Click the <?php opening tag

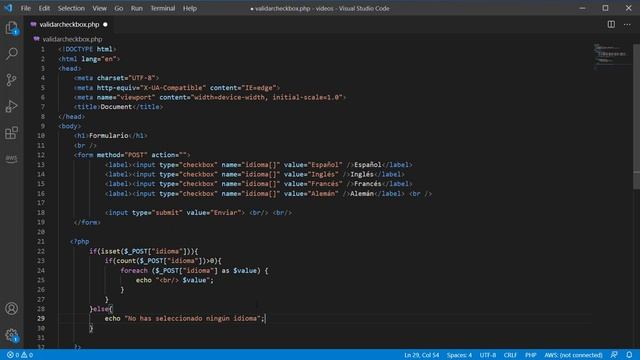[80, 242]
